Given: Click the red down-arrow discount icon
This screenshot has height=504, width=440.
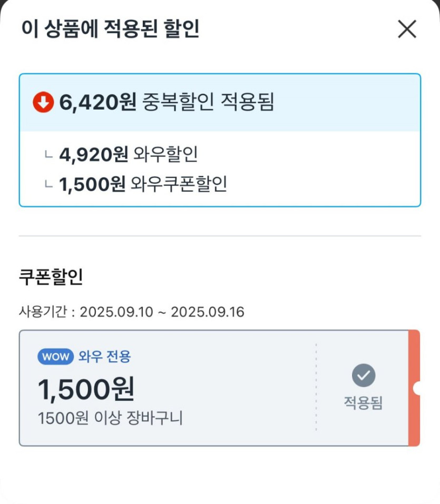Looking at the screenshot, I should tap(43, 102).
